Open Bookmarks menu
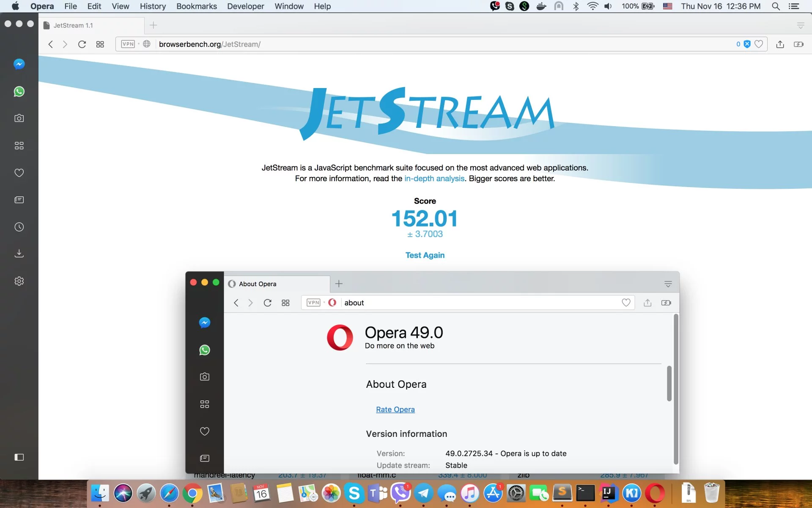This screenshot has width=812, height=508. click(x=197, y=6)
